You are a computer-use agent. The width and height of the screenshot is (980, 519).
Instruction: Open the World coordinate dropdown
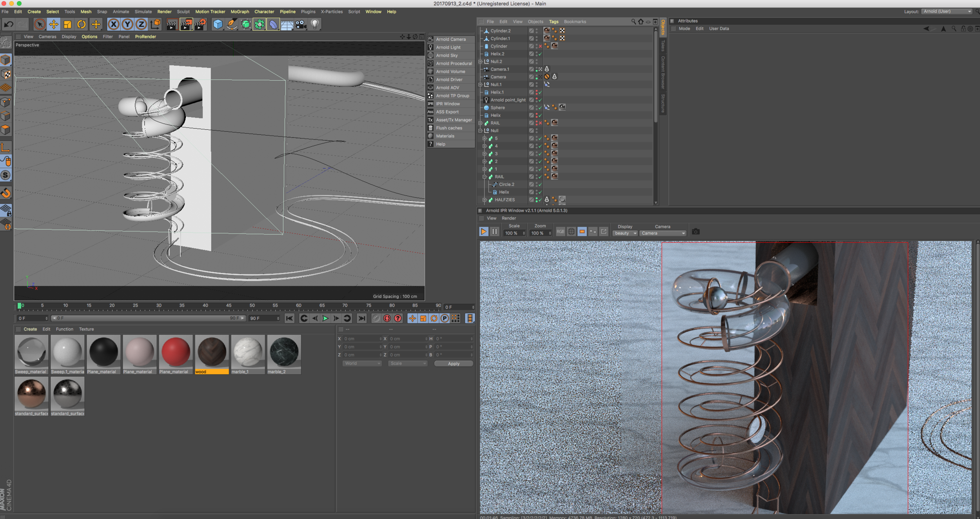click(x=362, y=364)
